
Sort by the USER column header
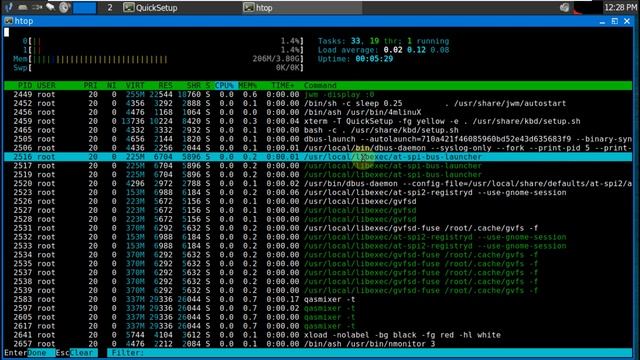(46, 85)
